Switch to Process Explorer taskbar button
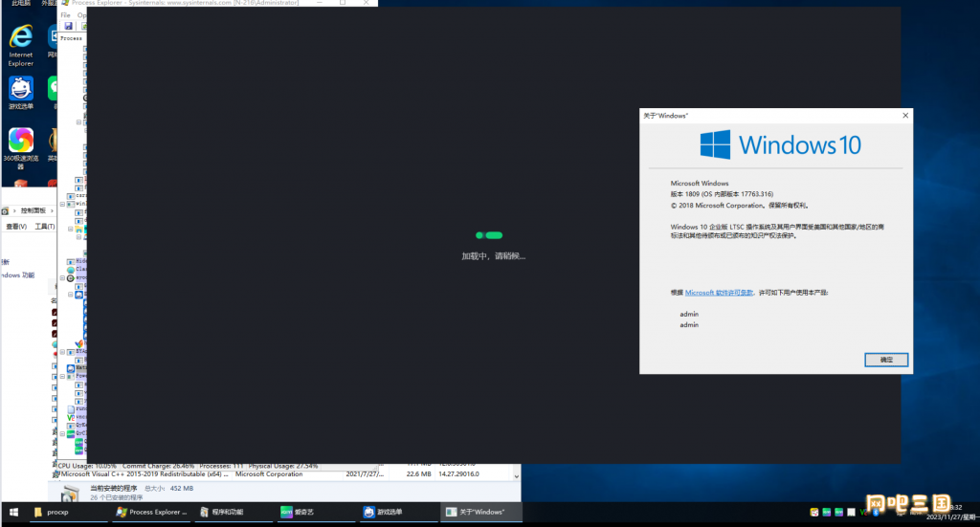Viewport: 980px width, 527px height. [152, 512]
